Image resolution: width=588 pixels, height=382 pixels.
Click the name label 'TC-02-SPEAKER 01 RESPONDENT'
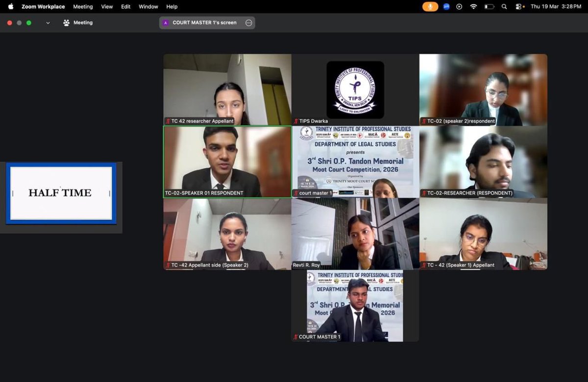pos(204,193)
